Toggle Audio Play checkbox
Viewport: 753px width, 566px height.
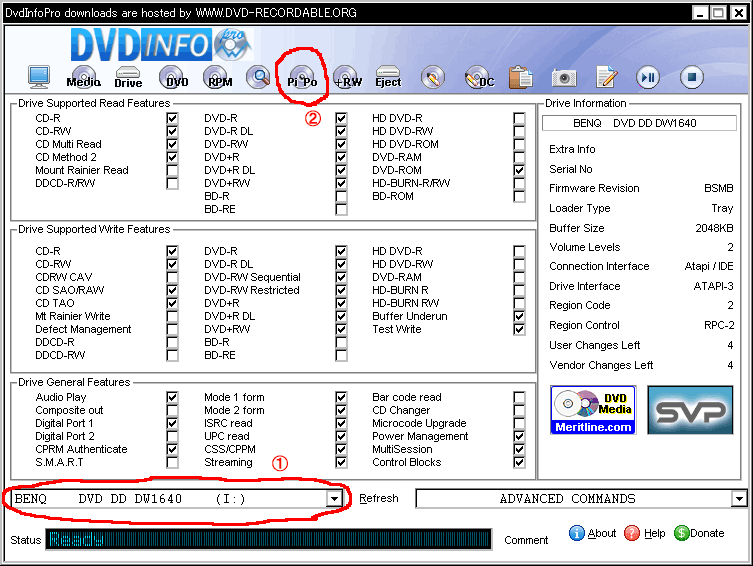coord(172,397)
